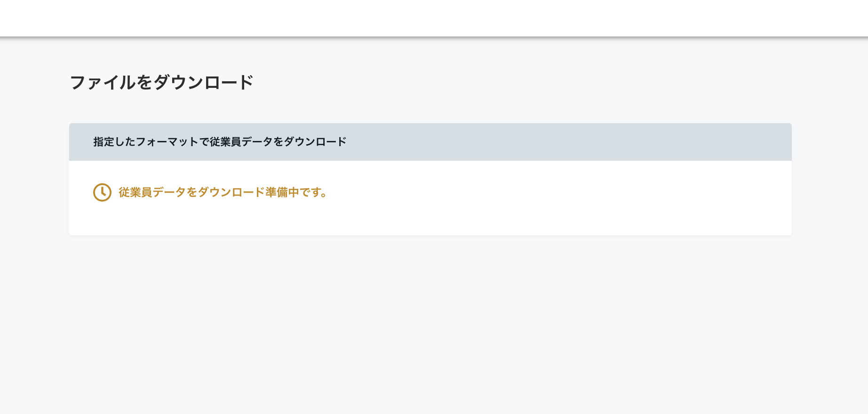Click the word 指定した at the header start
Screen dimensions: 868x414
click(110, 142)
